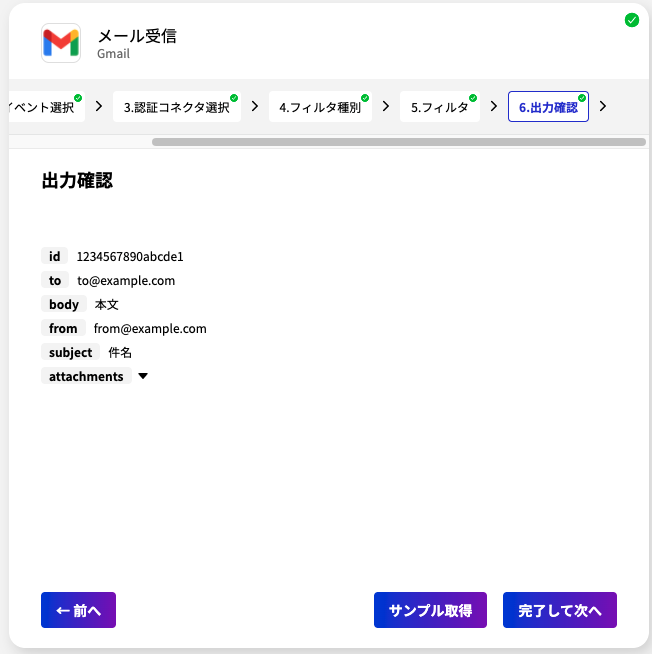The height and width of the screenshot is (654, 652).
Task: Open the 4.フィルタ種別 step tab
Action: (320, 107)
